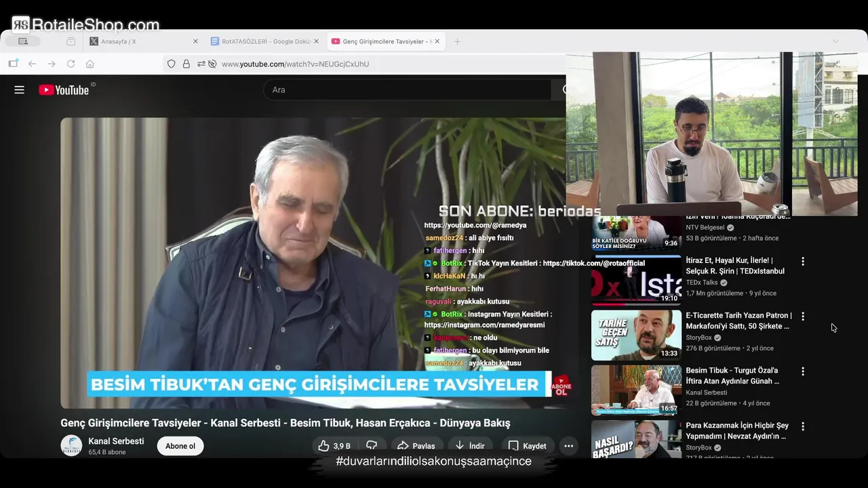This screenshot has height=488, width=868.
Task: Open the İtiraz Et, Hayal Kur, İlerle! video title
Action: point(735,266)
